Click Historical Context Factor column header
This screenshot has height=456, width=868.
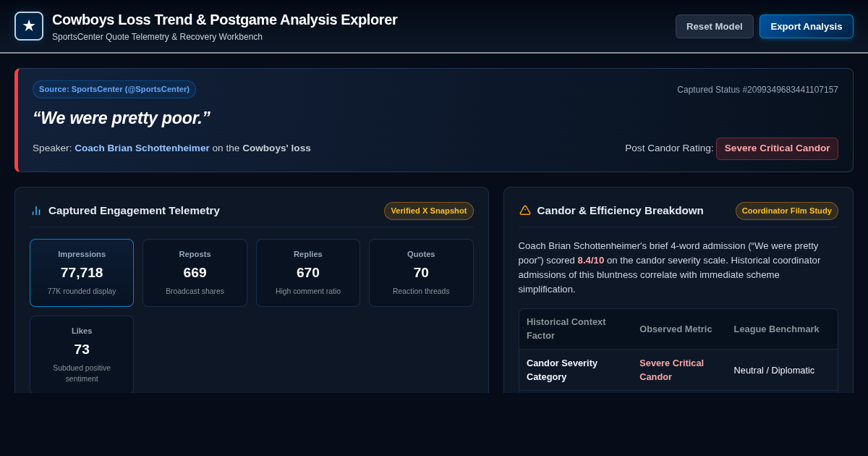point(566,329)
